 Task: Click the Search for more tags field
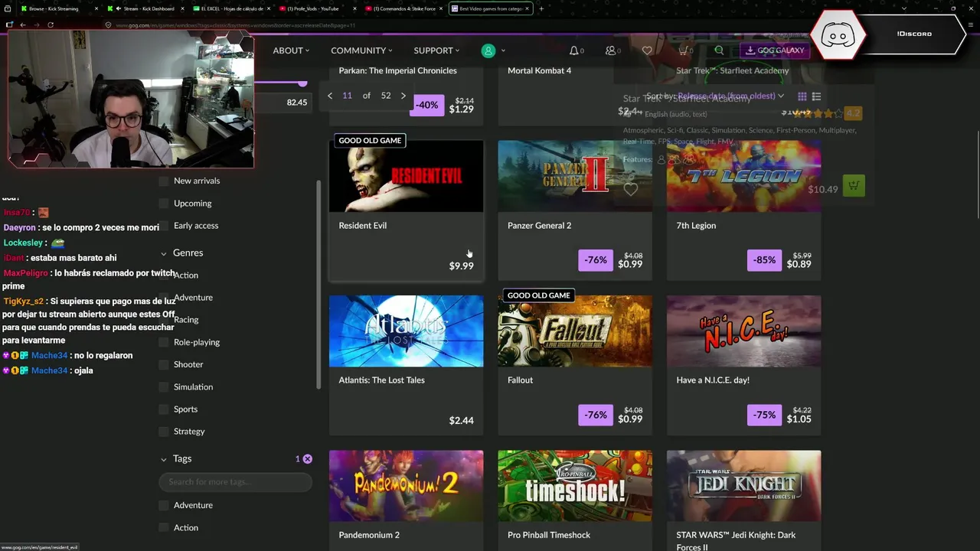click(x=235, y=482)
